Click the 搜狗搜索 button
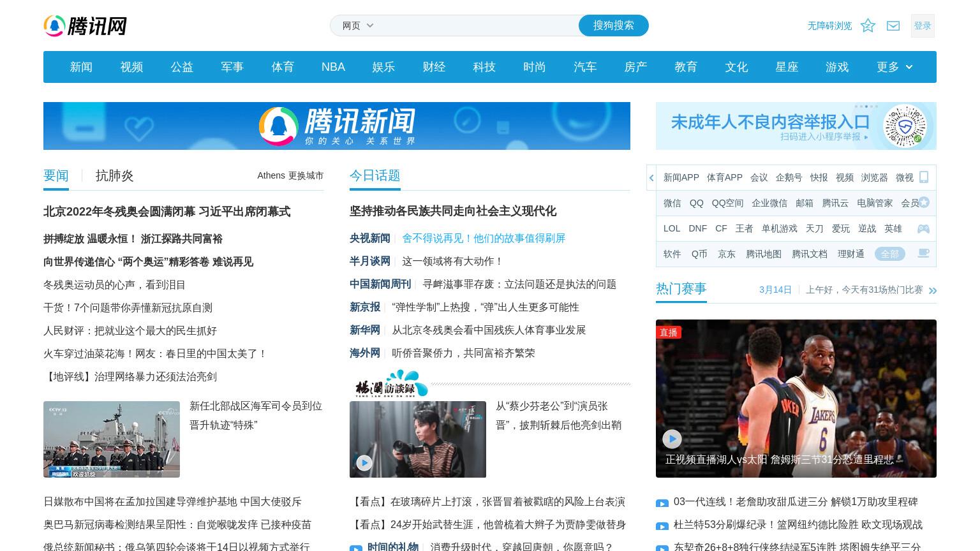 point(614,26)
